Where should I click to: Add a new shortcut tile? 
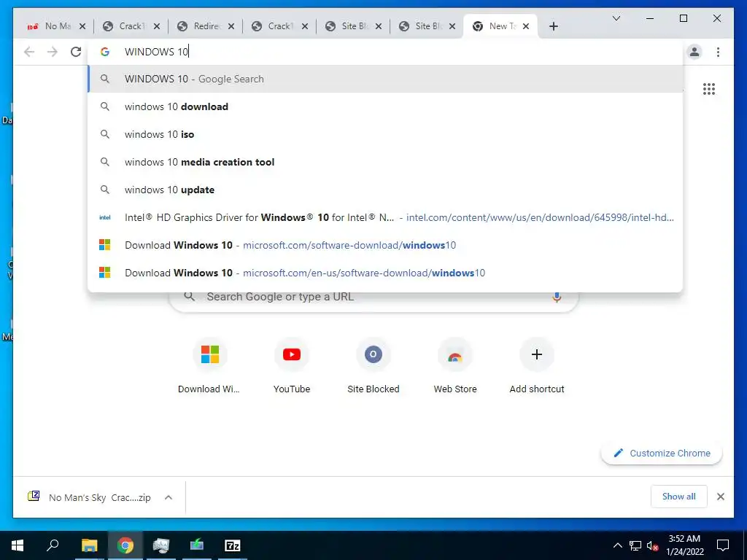[x=537, y=366]
